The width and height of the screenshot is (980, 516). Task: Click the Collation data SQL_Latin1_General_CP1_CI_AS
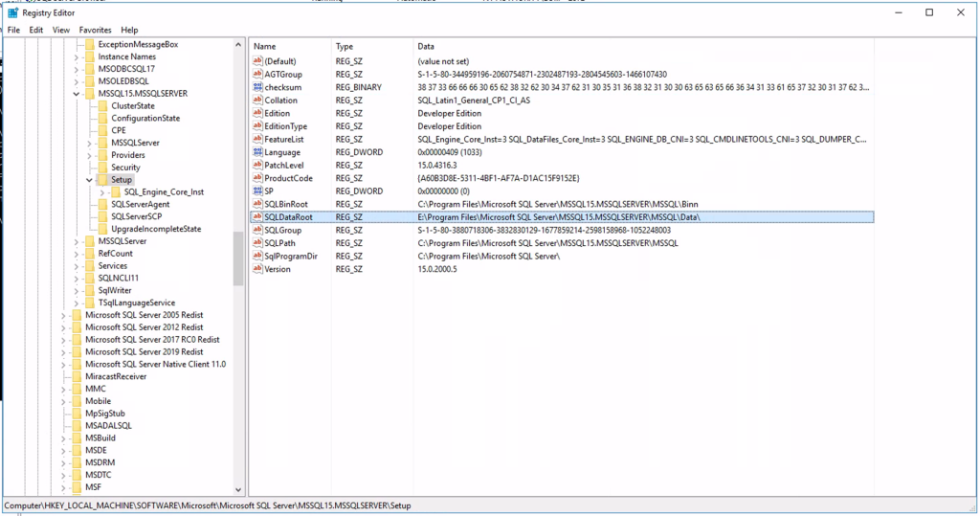tap(474, 101)
